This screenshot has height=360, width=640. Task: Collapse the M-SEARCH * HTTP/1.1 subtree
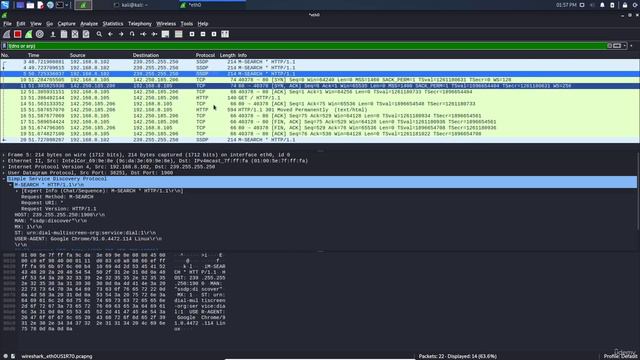(x=11, y=185)
